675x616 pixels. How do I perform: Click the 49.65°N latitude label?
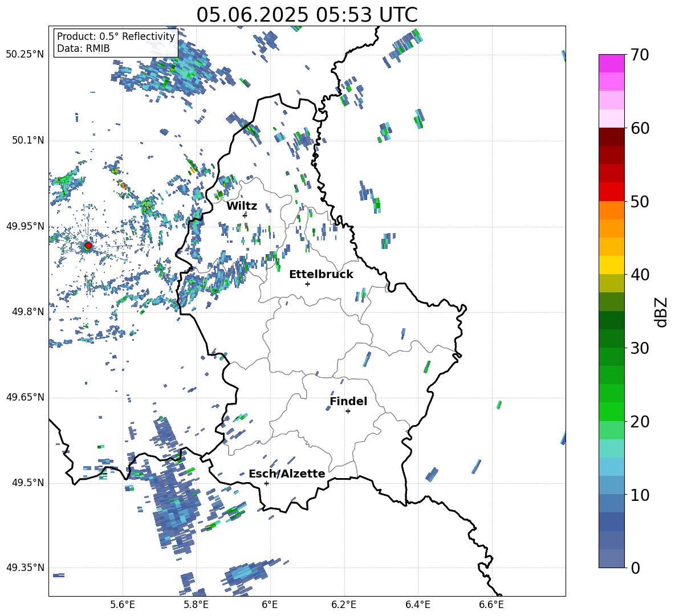[x=25, y=397]
